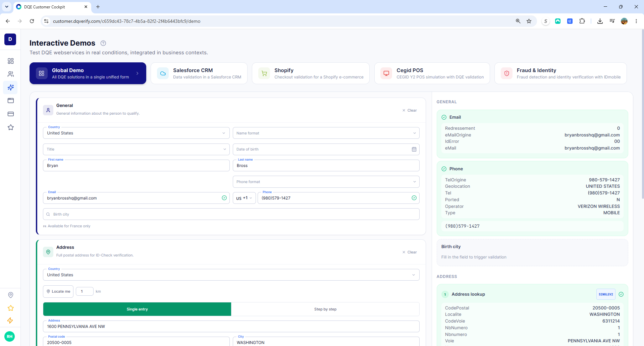Click the location pin sidebar icon
The width and height of the screenshot is (644, 346).
(x=11, y=295)
